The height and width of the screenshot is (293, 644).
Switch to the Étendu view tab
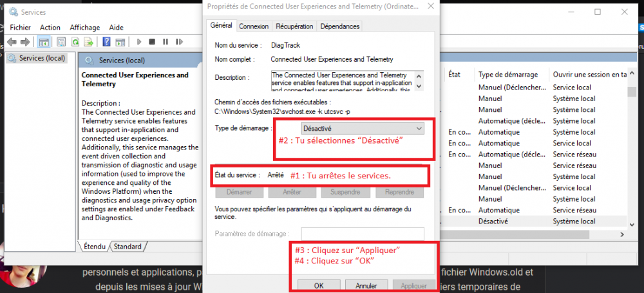[95, 247]
